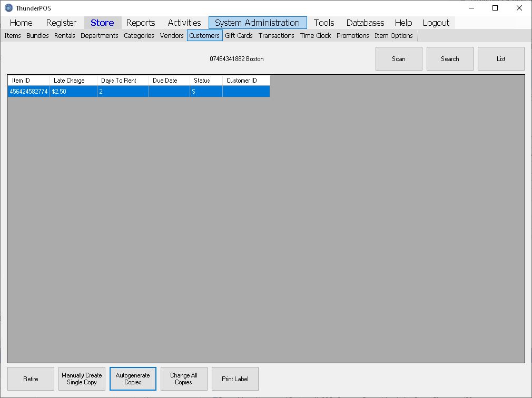
Task: Open the Reports menu
Action: point(141,23)
